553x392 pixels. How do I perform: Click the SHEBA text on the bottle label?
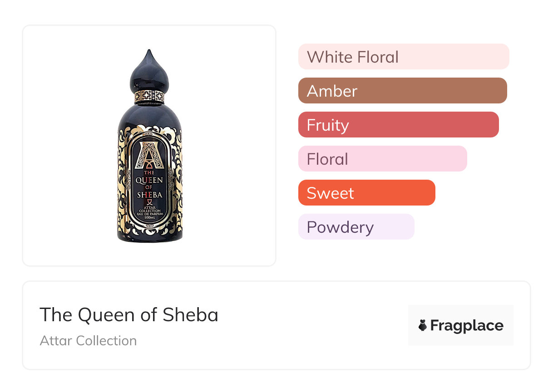[149, 195]
